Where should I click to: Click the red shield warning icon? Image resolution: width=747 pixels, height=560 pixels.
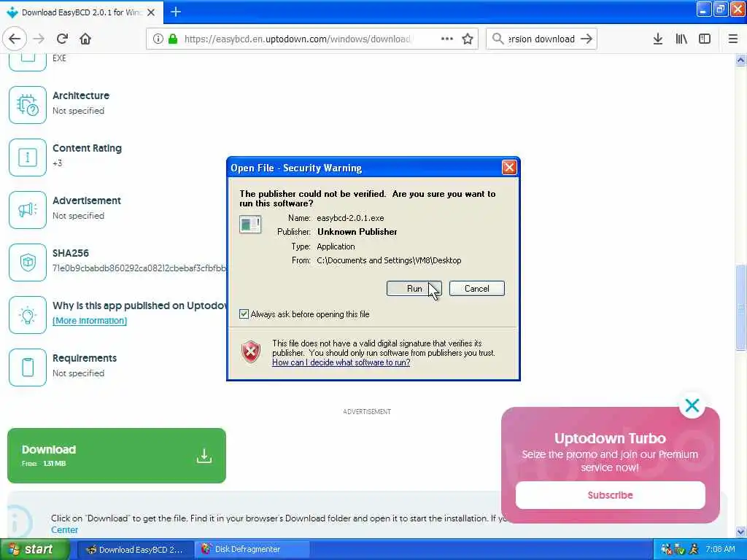pos(251,352)
